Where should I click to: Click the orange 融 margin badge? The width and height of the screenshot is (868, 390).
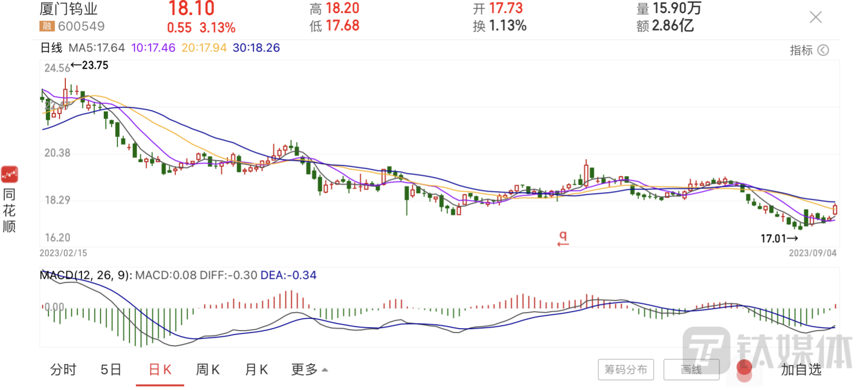pos(47,26)
